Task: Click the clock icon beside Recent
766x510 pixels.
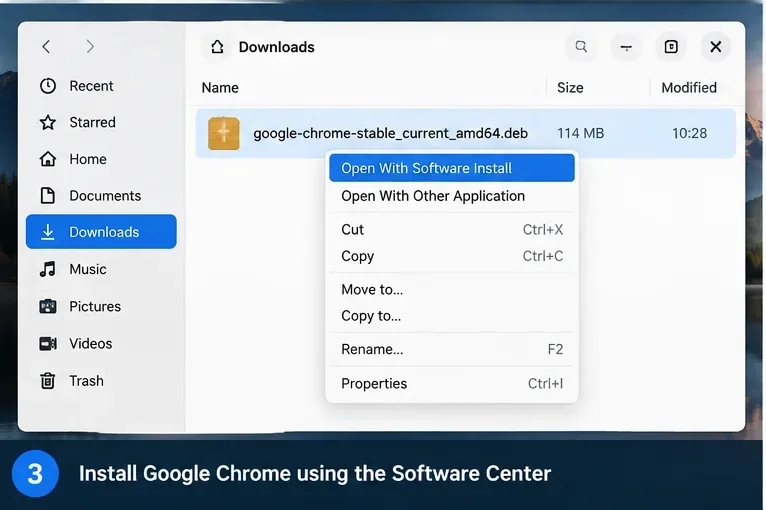Action: point(48,86)
